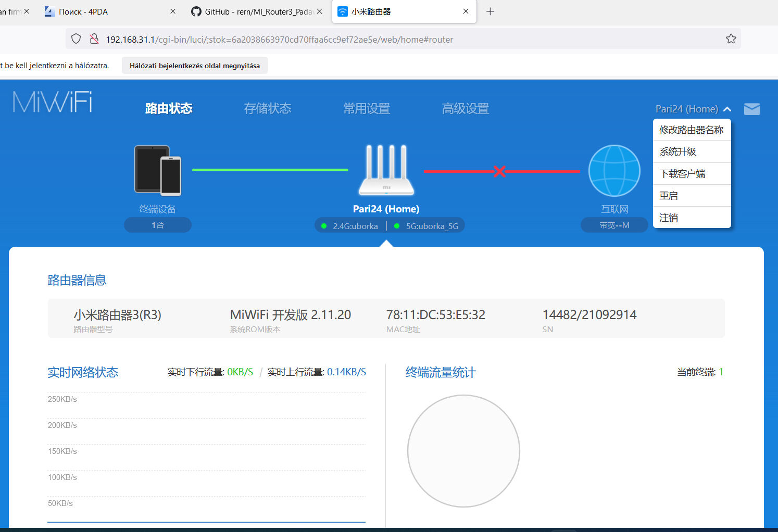
Task: Bookmark this page with the star icon
Action: click(731, 39)
